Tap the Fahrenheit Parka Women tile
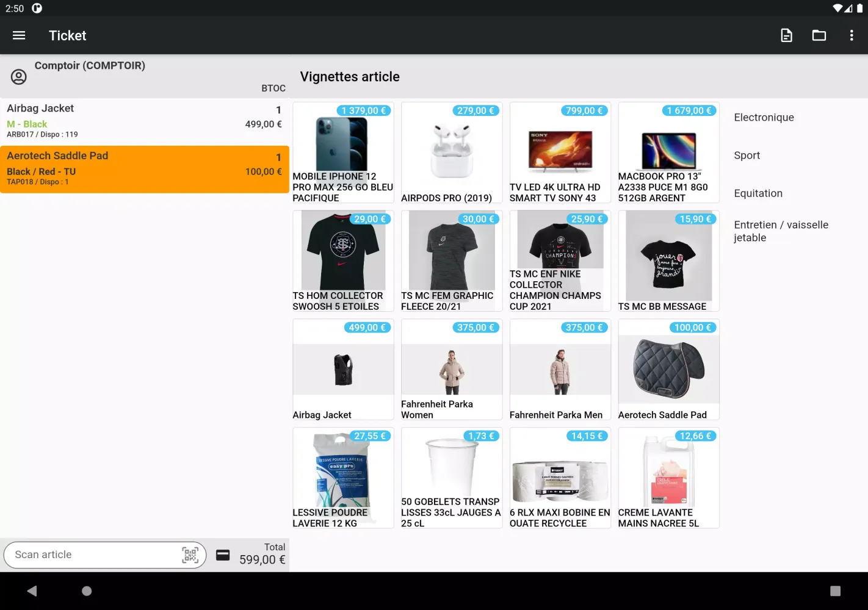Image resolution: width=868 pixels, height=610 pixels. pyautogui.click(x=452, y=370)
